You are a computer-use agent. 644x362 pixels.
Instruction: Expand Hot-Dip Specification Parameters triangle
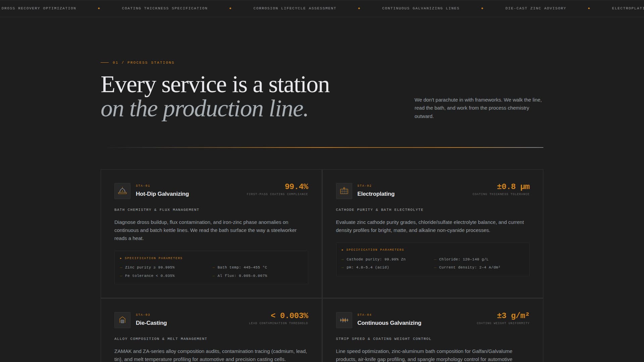[x=121, y=258]
